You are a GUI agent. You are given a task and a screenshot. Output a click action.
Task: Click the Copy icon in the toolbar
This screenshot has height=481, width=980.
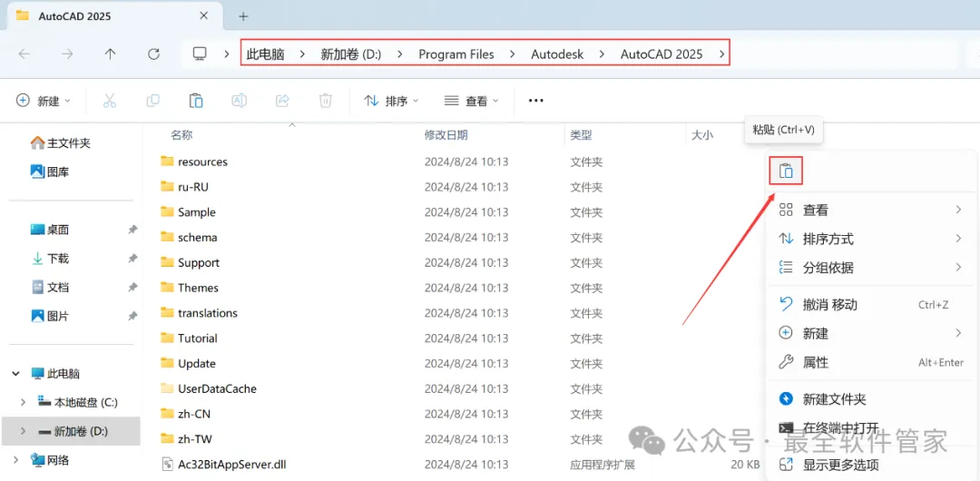tap(152, 100)
